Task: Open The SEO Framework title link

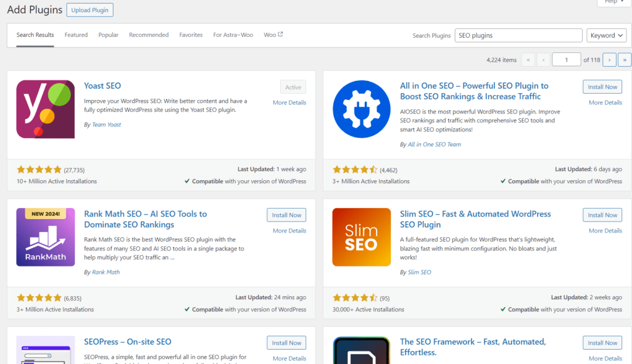Action: point(473,347)
